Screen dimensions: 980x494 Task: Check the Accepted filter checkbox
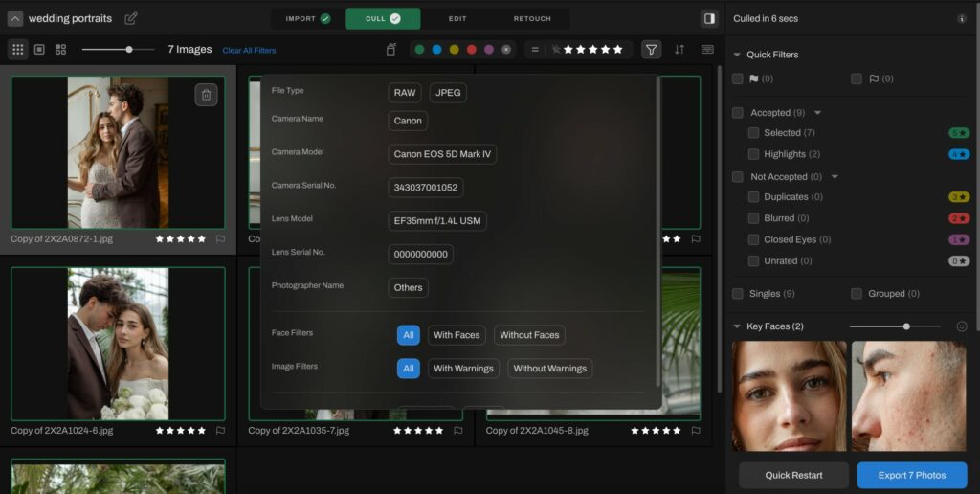pos(738,113)
